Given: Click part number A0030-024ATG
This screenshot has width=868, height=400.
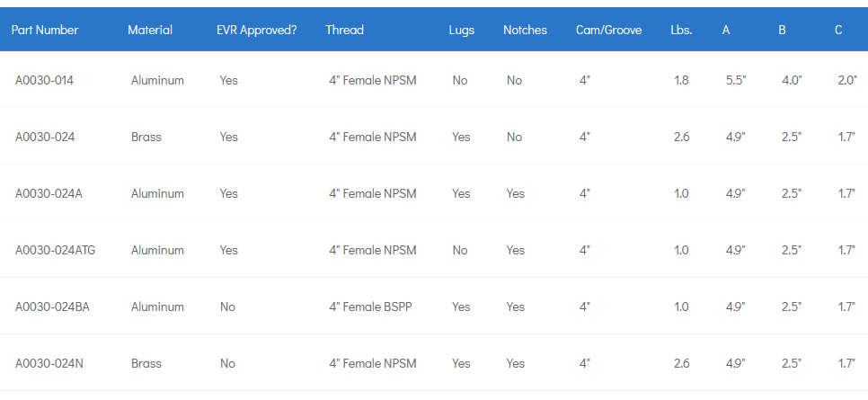Looking at the screenshot, I should pos(55,250).
